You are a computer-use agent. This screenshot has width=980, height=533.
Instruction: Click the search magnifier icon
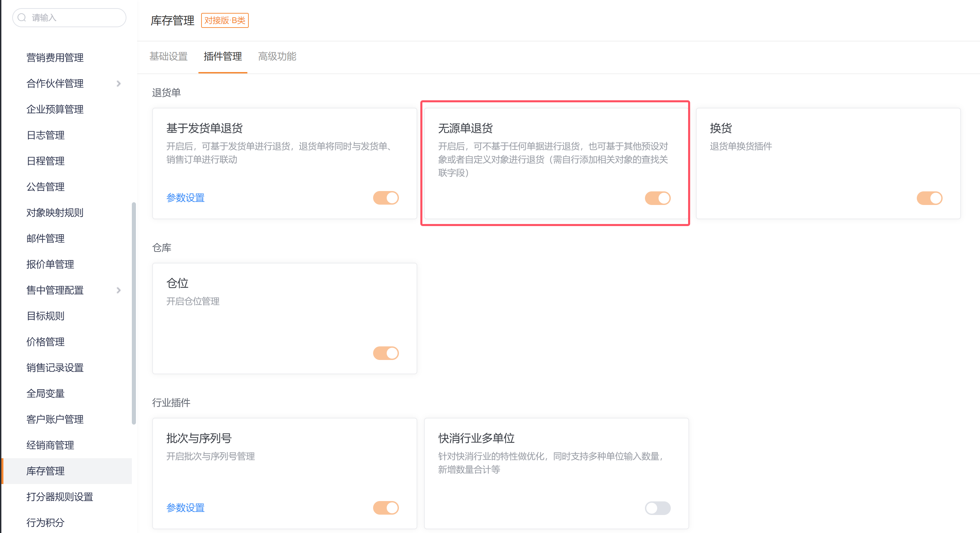[x=22, y=17]
